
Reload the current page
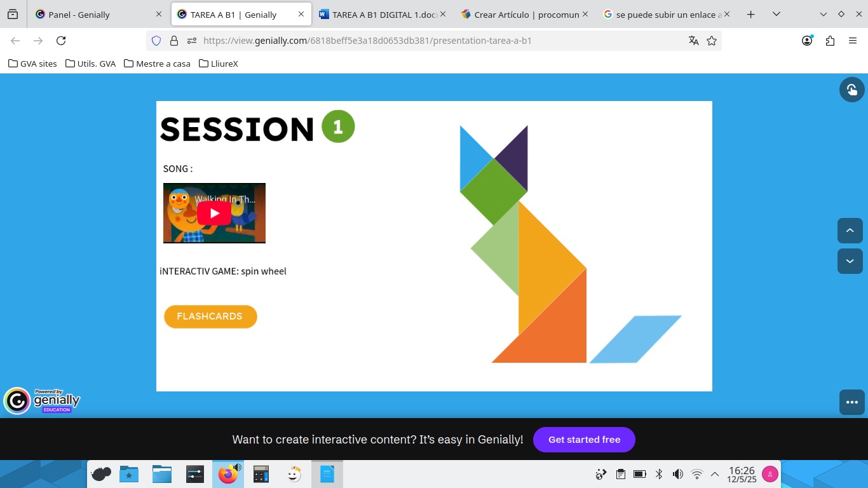click(x=61, y=41)
